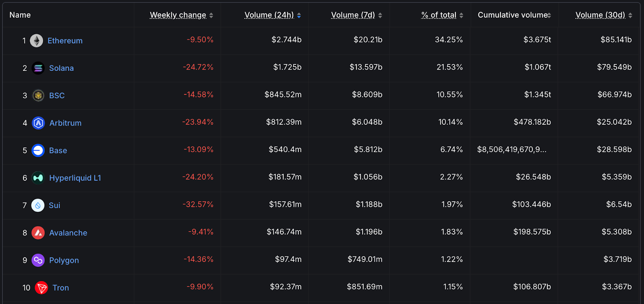644x304 pixels.
Task: Sort by Volume (7d) arrow icon
Action: (380, 15)
